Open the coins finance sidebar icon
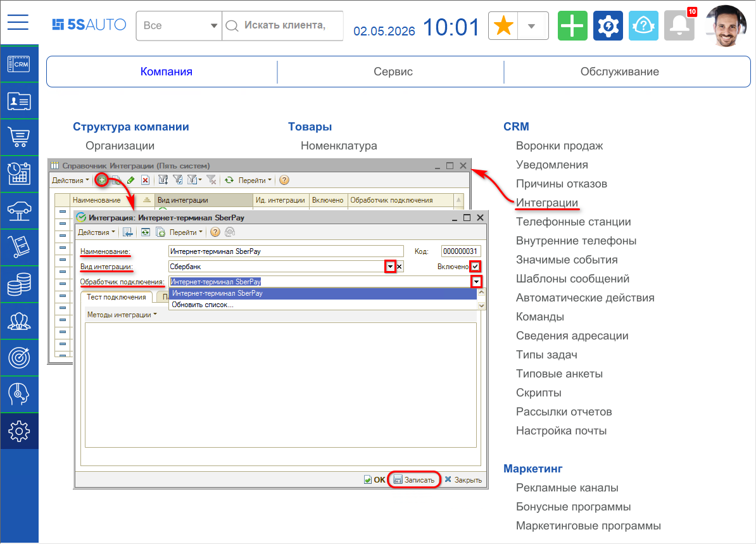The width and height of the screenshot is (756, 544). tap(19, 284)
